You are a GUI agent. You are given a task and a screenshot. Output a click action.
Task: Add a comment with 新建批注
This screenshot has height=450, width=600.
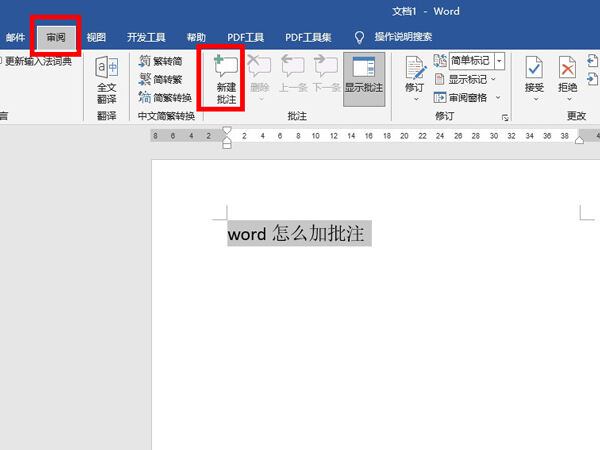(226, 80)
